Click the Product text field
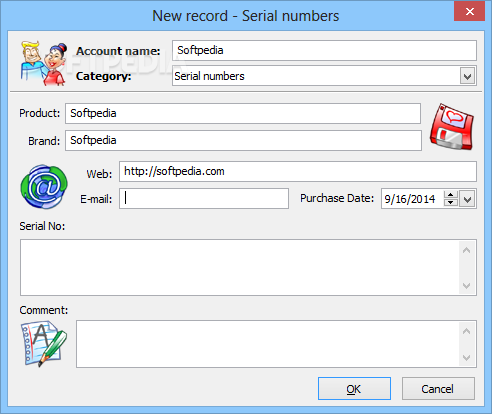The image size is (492, 414). [243, 113]
